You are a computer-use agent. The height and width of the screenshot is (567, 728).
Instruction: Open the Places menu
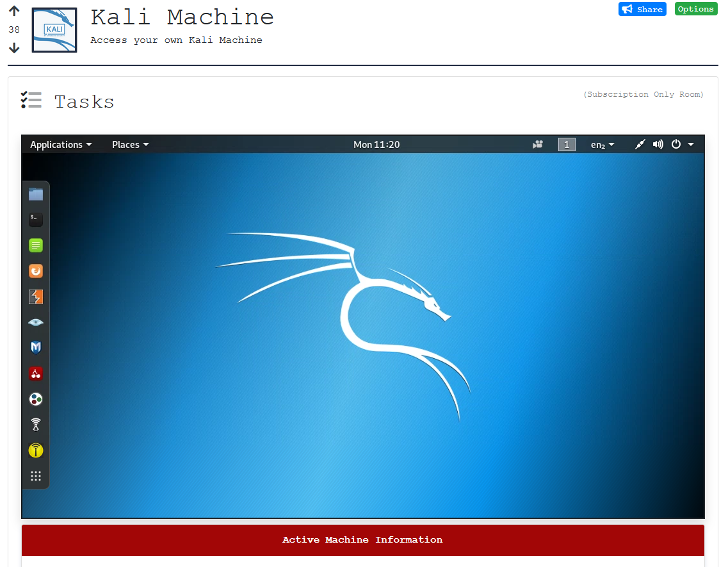(130, 145)
